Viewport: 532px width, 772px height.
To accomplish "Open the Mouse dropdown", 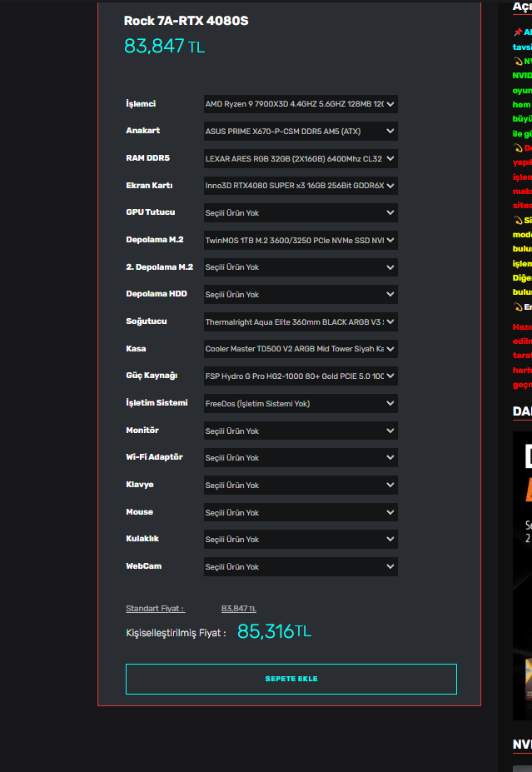I will click(301, 512).
